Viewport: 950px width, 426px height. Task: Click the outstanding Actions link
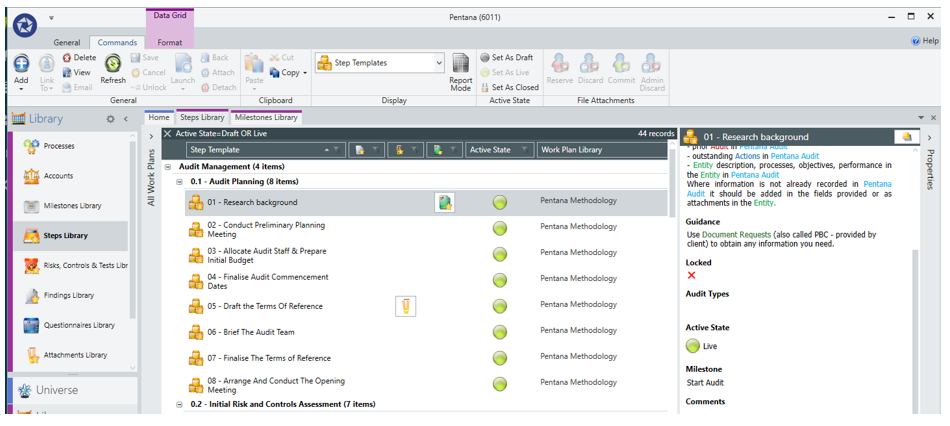coord(747,156)
